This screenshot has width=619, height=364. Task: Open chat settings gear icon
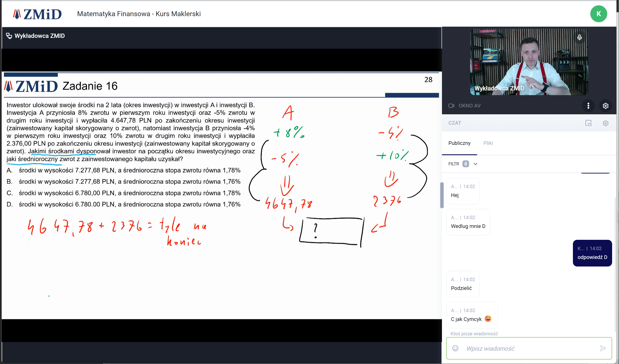click(x=605, y=123)
